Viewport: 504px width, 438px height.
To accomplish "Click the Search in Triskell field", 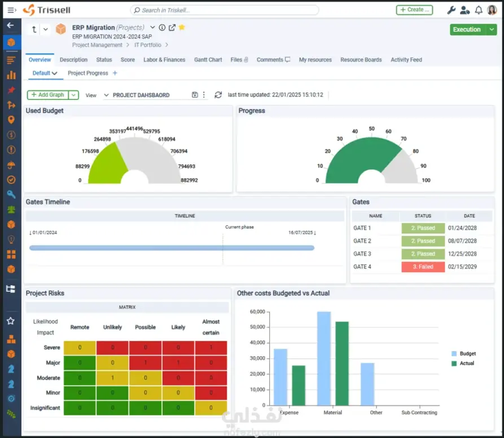I will click(225, 10).
